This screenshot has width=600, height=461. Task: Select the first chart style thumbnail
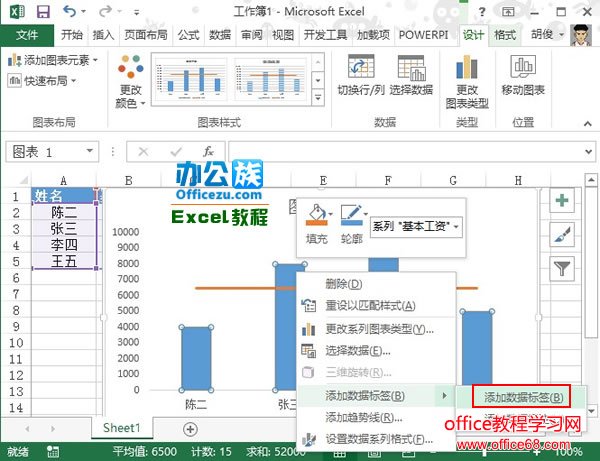tap(190, 79)
